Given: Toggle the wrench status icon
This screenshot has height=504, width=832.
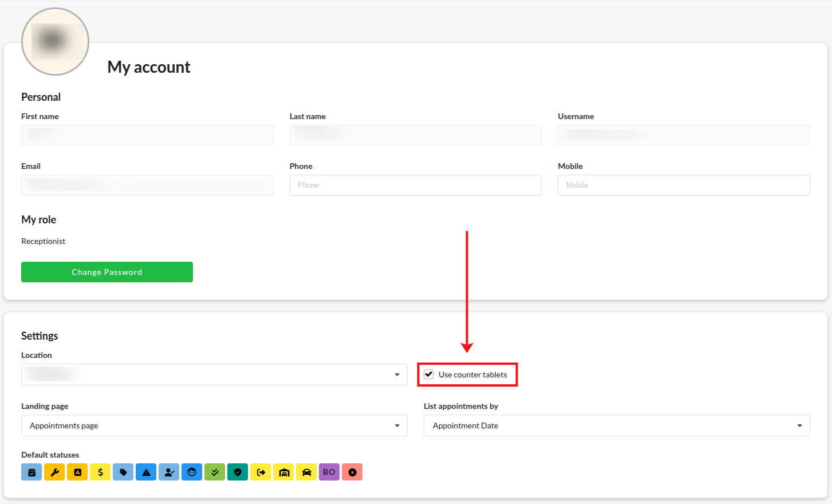Looking at the screenshot, I should click(x=54, y=472).
